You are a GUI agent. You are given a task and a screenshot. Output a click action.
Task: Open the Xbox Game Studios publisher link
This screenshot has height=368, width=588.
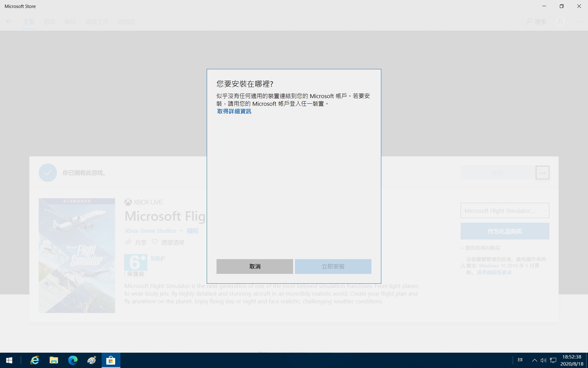[150, 231]
